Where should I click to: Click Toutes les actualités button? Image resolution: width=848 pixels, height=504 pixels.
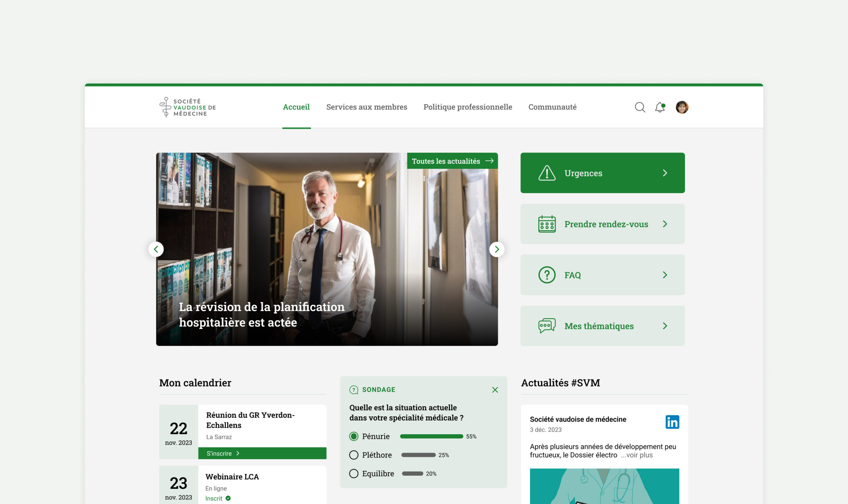tap(452, 160)
